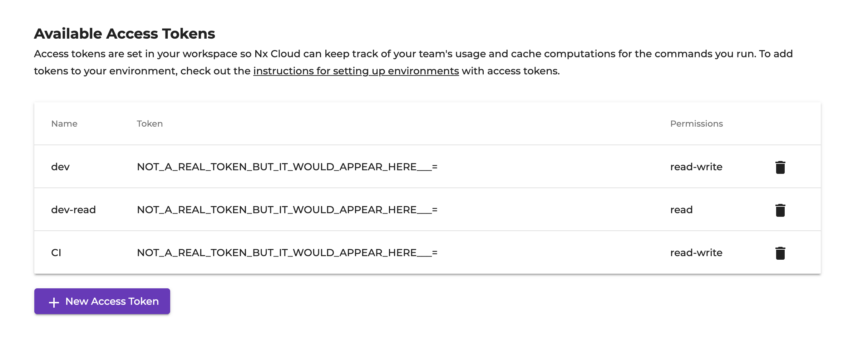
Task: Click the Available Access Tokens heading
Action: [124, 34]
